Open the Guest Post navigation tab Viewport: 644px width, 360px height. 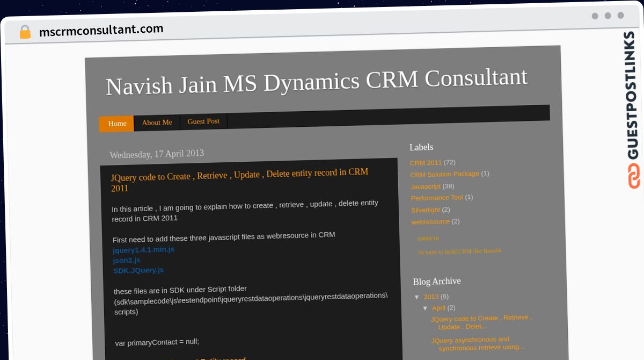click(x=203, y=121)
